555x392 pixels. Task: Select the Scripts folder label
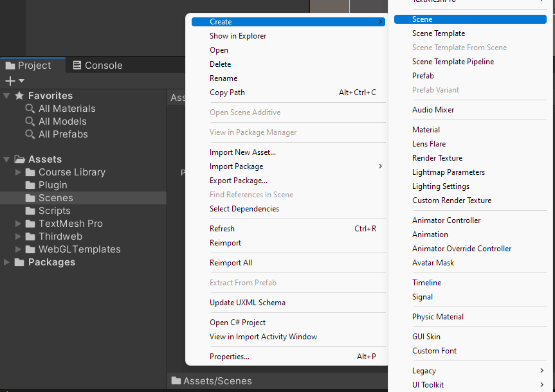coord(55,211)
